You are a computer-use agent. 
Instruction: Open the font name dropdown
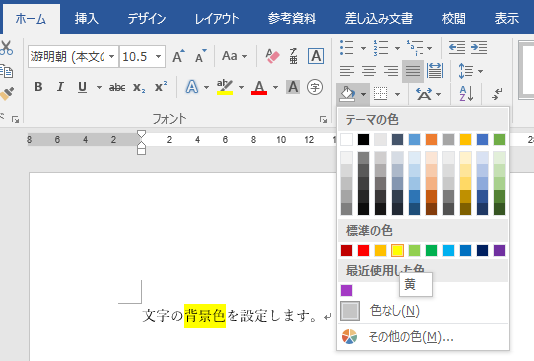[x=112, y=57]
